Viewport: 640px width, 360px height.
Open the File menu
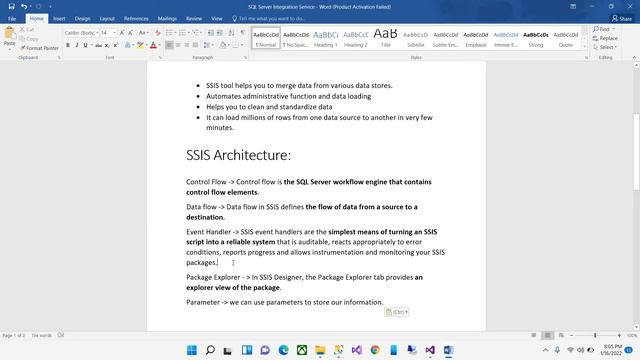coord(12,18)
